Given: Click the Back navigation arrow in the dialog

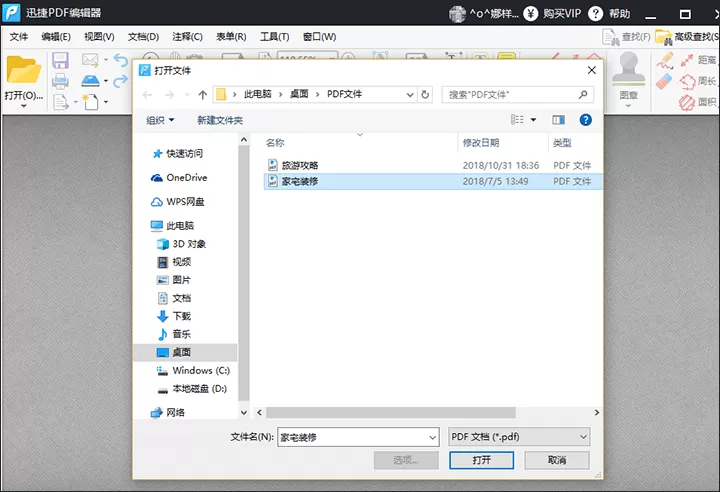Looking at the screenshot, I should pyautogui.click(x=147, y=95).
